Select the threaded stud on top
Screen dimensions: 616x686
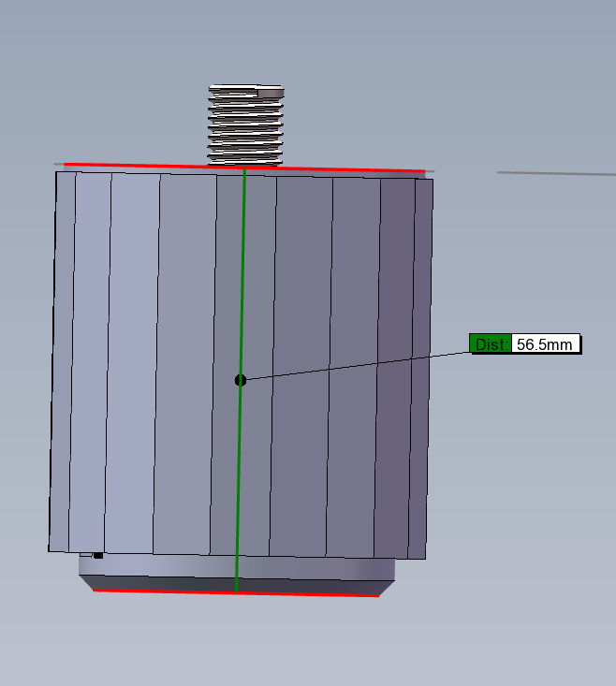245,125
